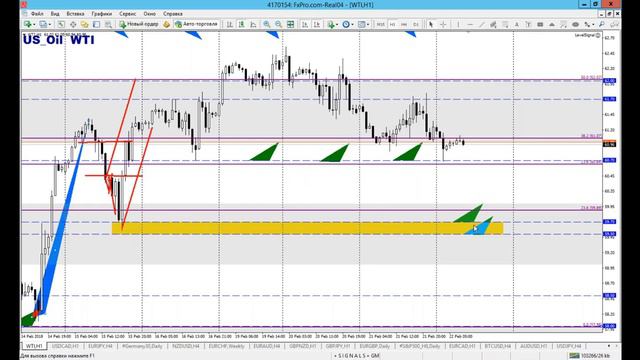This screenshot has width=640, height=360.
Task: Click the US_Oil WTI chart label
Action: pyautogui.click(x=58, y=40)
